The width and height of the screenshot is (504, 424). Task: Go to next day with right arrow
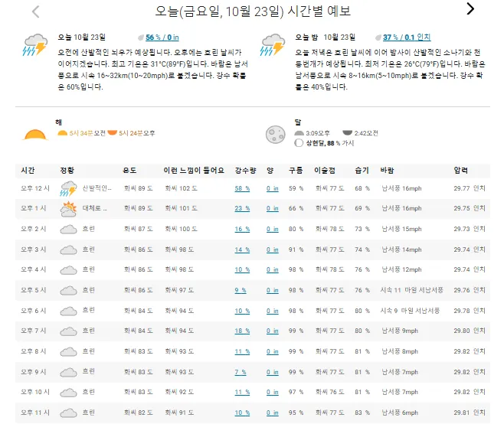click(x=470, y=8)
